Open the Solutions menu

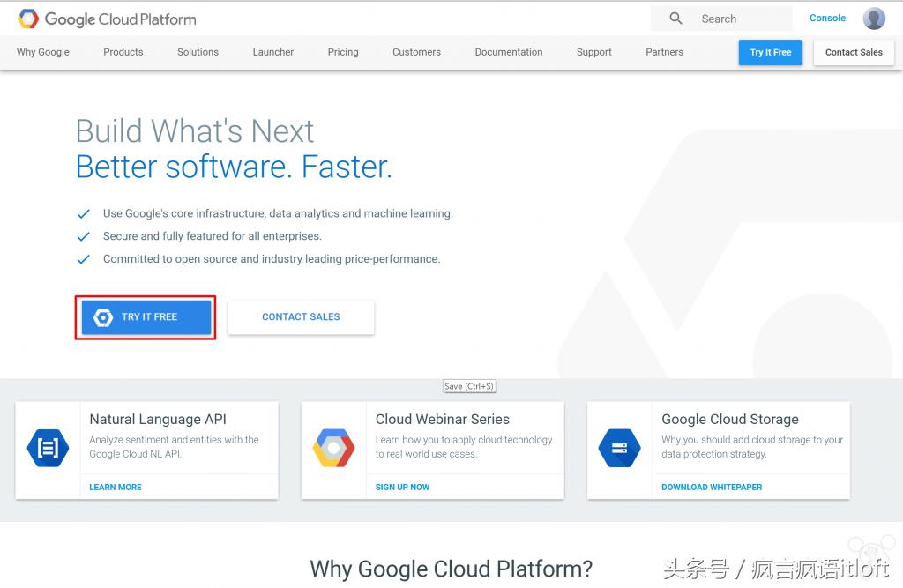[198, 52]
